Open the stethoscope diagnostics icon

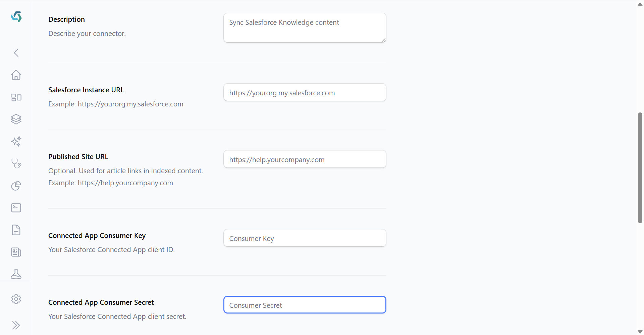[x=16, y=163]
